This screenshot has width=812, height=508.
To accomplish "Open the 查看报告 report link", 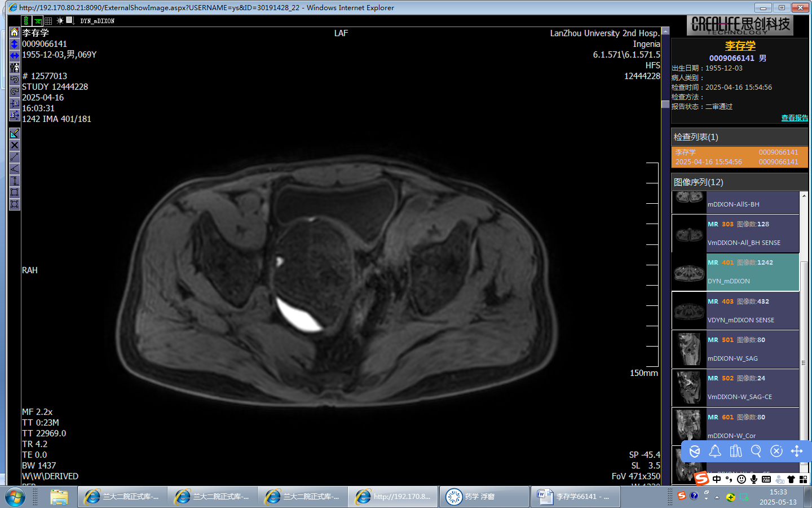I will tap(794, 118).
